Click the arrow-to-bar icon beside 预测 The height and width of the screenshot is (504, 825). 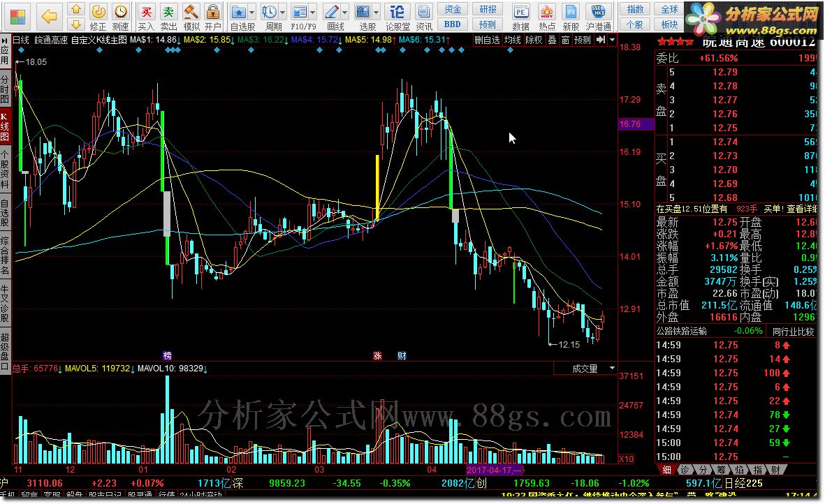pyautogui.click(x=601, y=40)
